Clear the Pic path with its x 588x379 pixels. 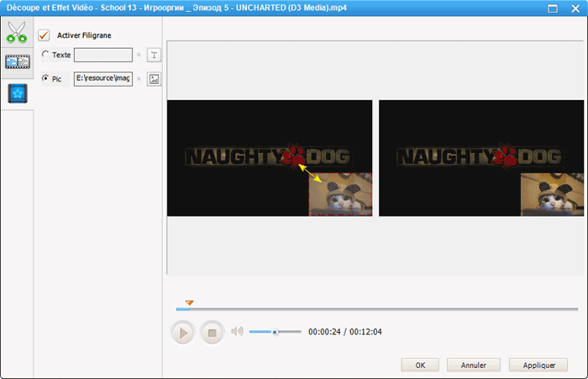tap(139, 78)
